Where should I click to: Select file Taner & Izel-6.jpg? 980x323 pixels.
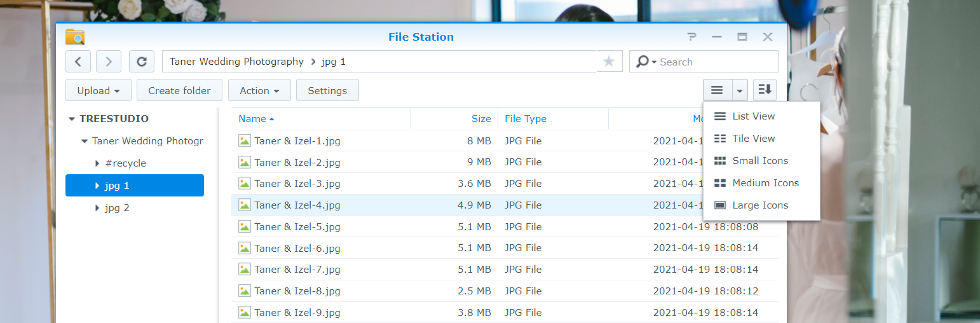click(297, 248)
